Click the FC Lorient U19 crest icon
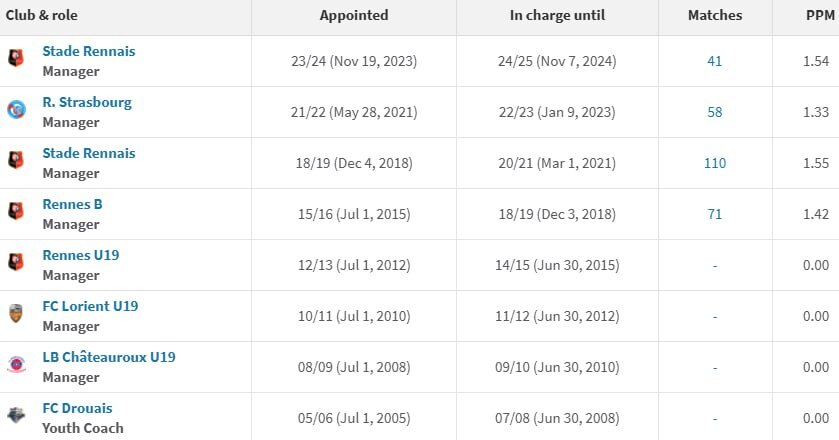839x440 pixels. 16,313
